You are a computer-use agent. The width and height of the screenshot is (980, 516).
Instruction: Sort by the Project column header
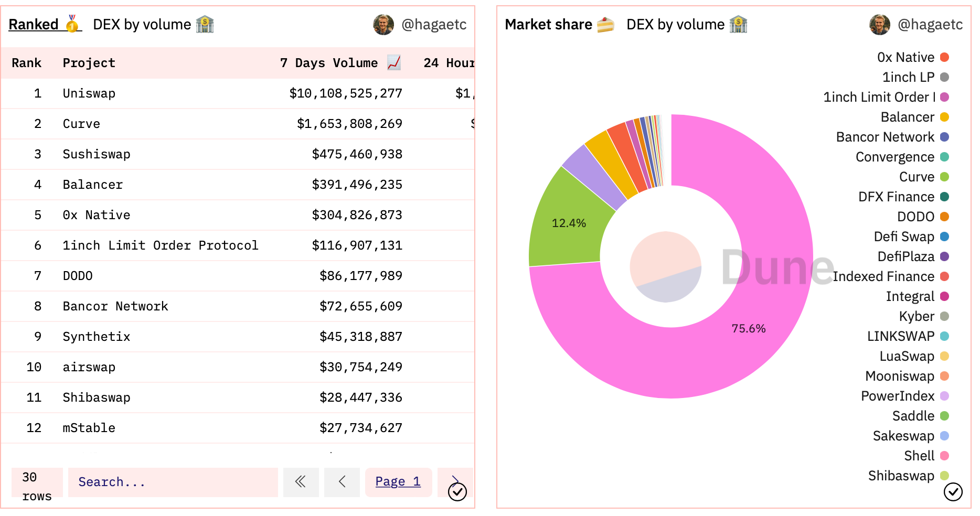(89, 63)
